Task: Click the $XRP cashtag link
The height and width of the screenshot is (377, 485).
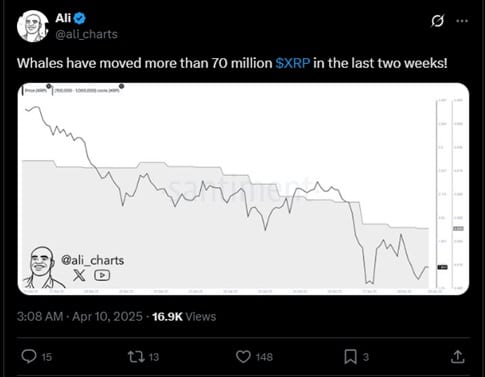Action: tap(293, 63)
